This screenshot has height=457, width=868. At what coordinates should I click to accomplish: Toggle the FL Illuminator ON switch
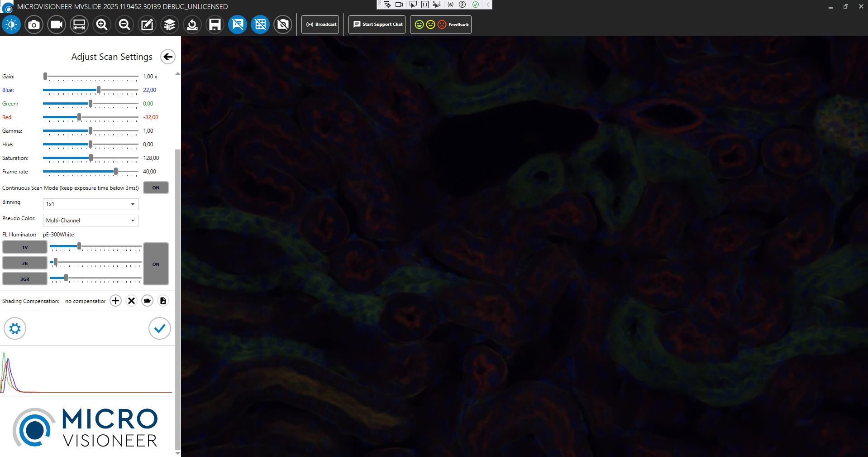[156, 264]
